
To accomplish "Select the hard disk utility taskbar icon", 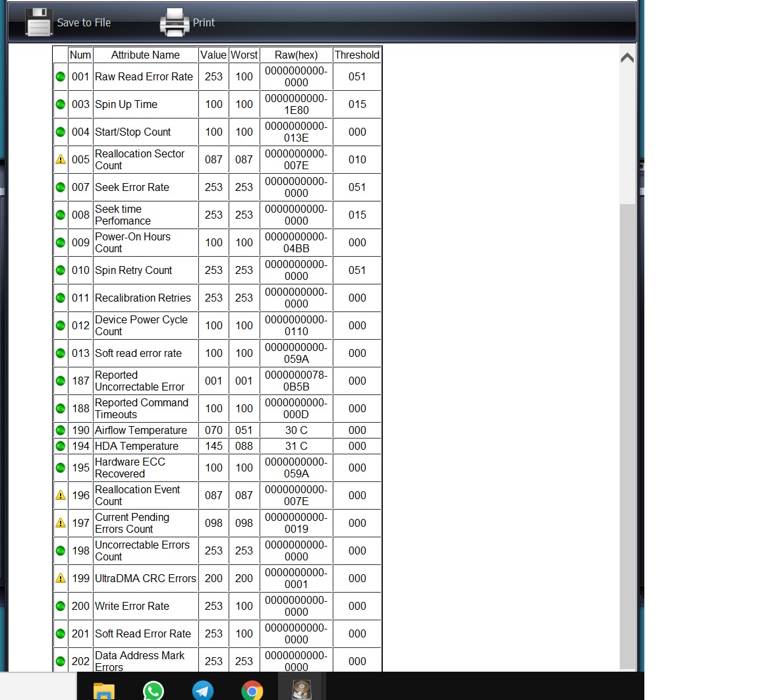I will [x=302, y=689].
